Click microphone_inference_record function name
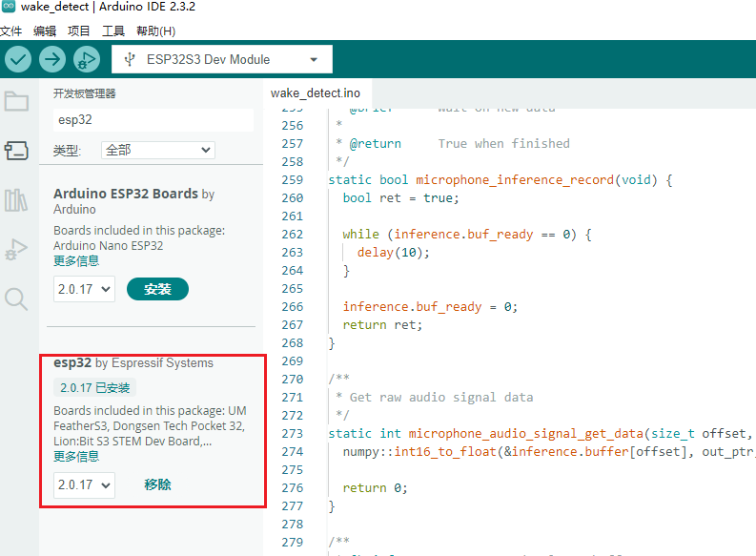 (515, 180)
